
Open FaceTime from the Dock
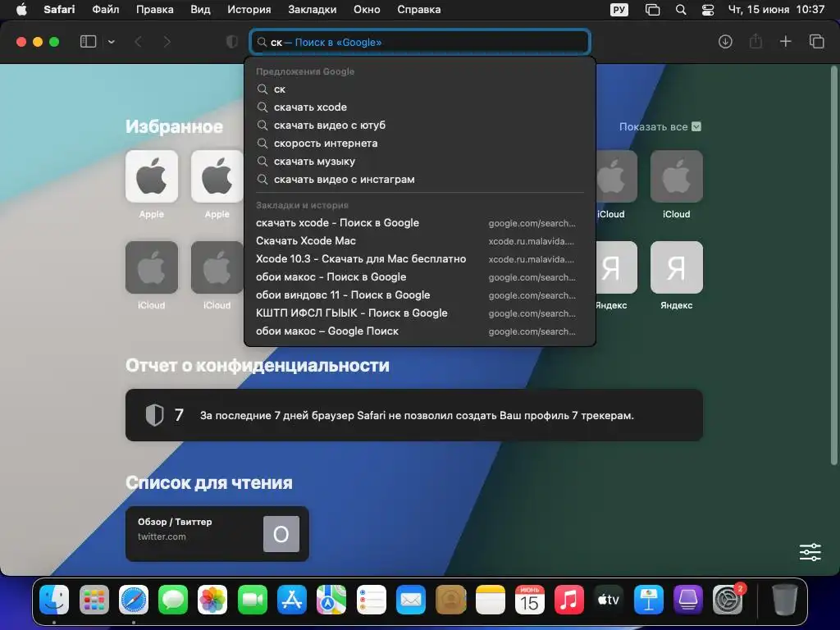(x=253, y=600)
